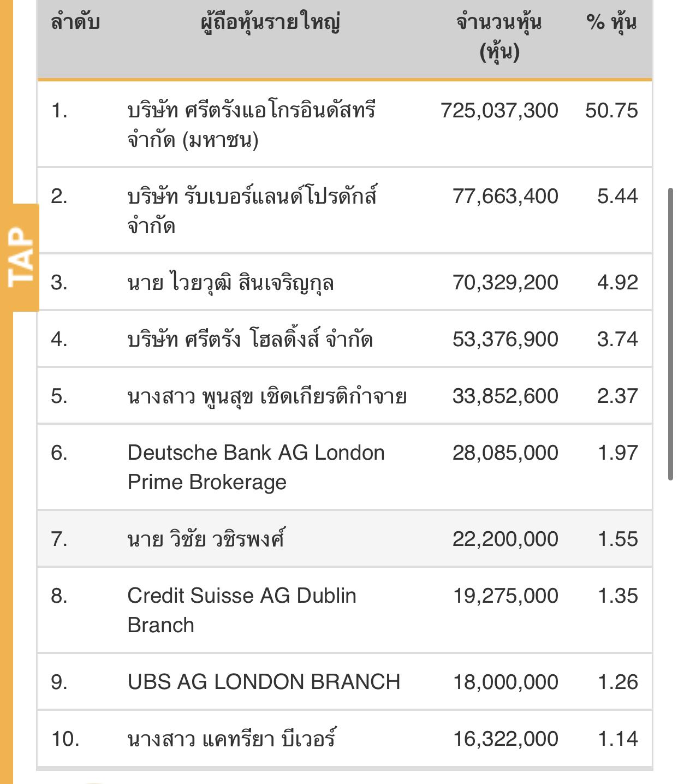Screen dimensions: 678x784
Task: Choose บริษัท ศรีตรัง โฮลดิ้งส์ จำกัด row
Action: 344,340
